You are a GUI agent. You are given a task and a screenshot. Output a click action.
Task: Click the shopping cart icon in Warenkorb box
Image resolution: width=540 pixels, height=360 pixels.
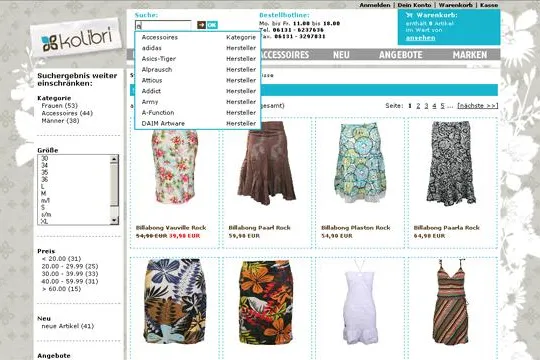409,15
